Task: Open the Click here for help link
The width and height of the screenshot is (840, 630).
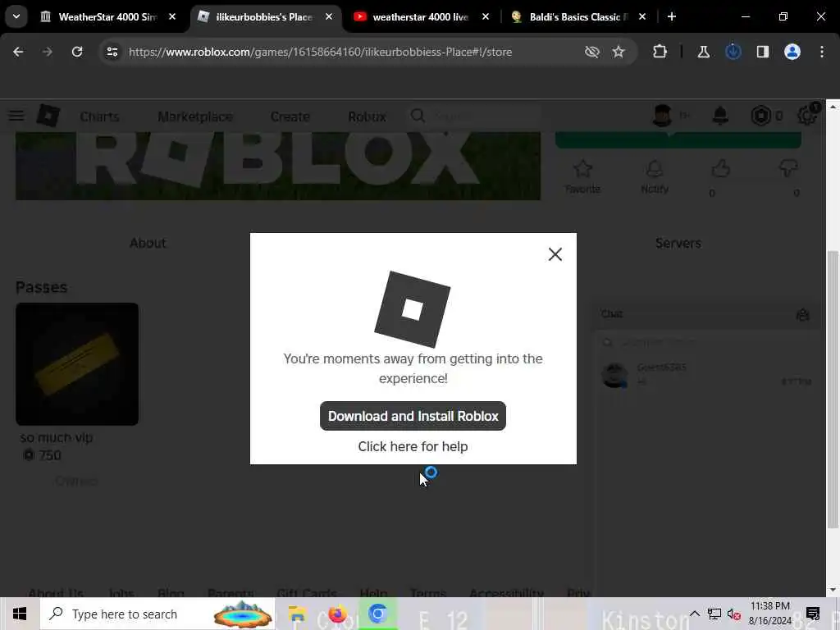Action: click(413, 446)
